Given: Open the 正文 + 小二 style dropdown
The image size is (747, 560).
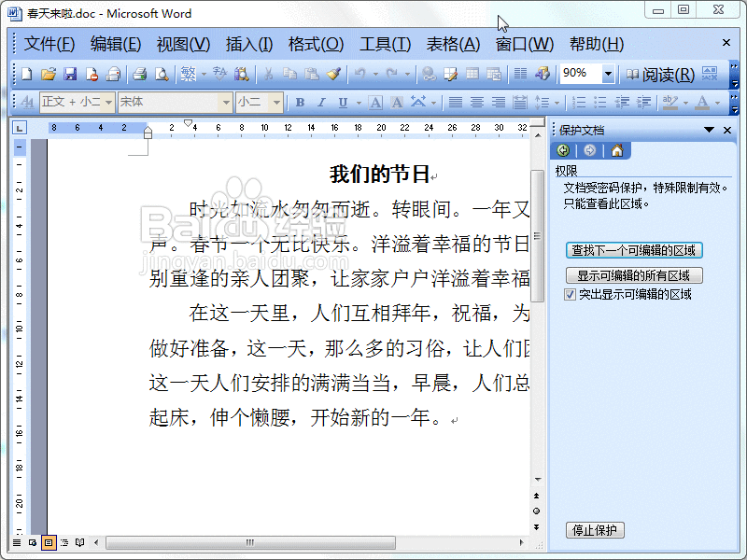Looking at the screenshot, I should pyautogui.click(x=108, y=102).
